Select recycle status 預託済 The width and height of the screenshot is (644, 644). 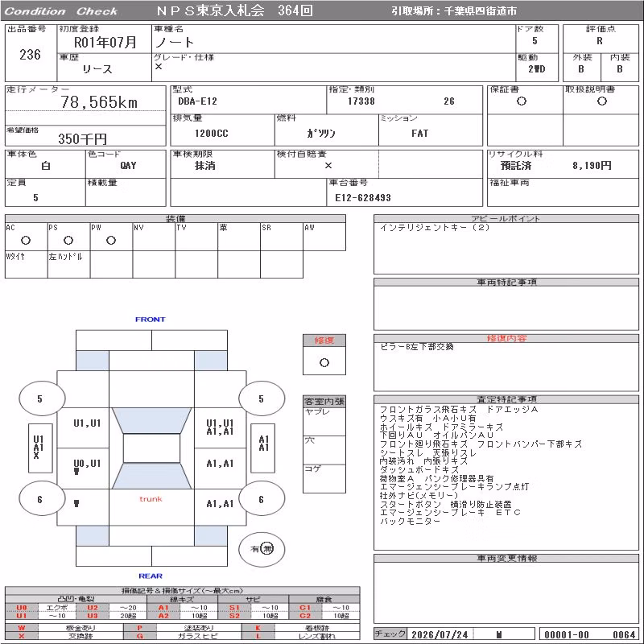(x=516, y=166)
